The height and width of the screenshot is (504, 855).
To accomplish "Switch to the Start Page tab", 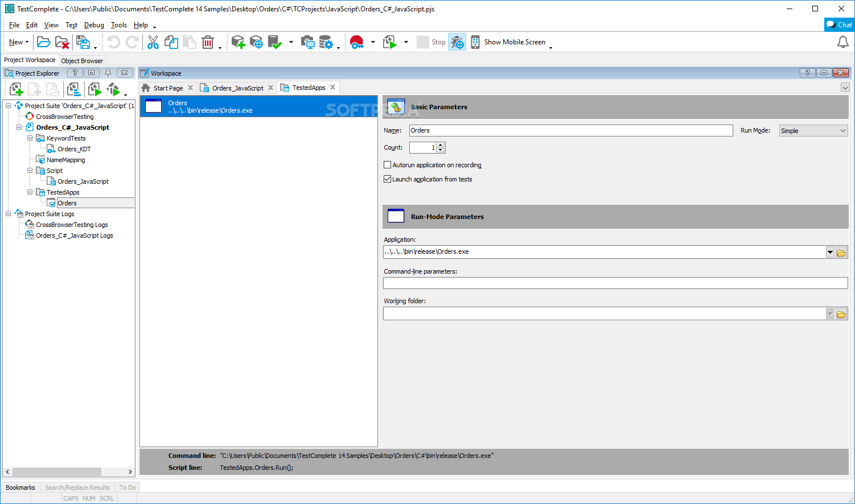I will pos(168,88).
